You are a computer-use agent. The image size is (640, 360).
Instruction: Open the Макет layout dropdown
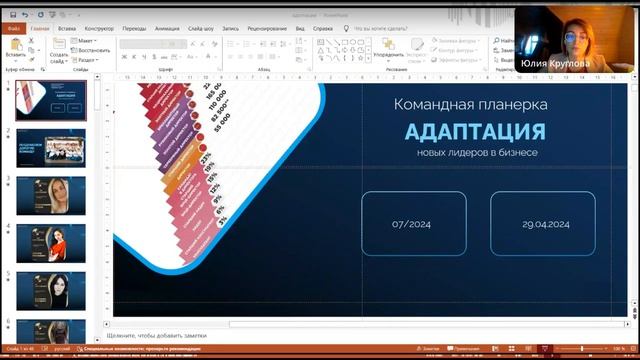[84, 41]
